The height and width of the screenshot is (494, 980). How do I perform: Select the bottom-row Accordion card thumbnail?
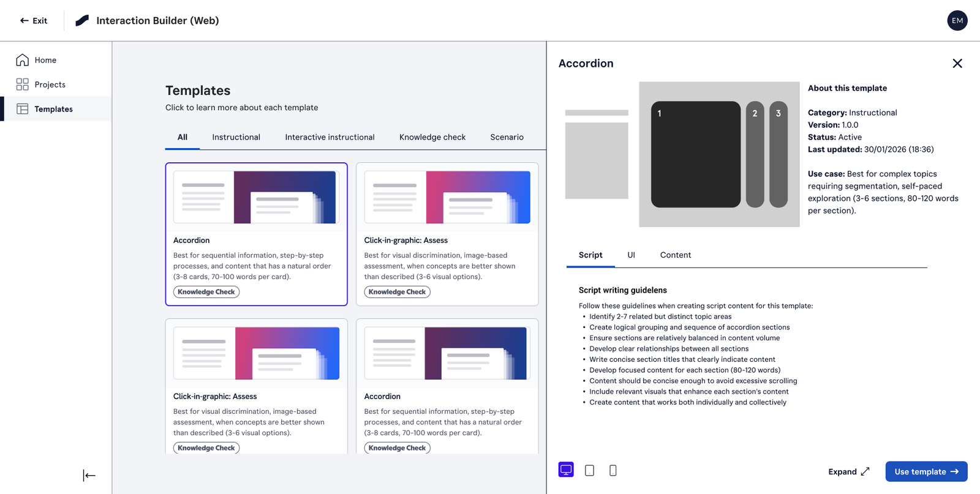coord(447,353)
